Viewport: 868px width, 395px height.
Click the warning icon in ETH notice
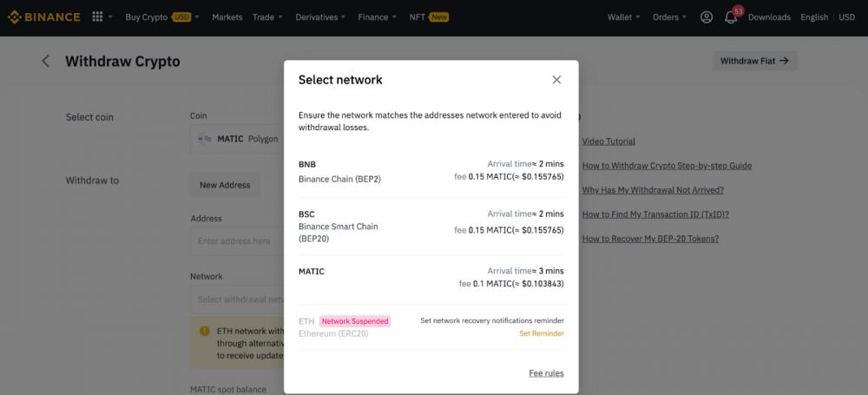tap(205, 331)
